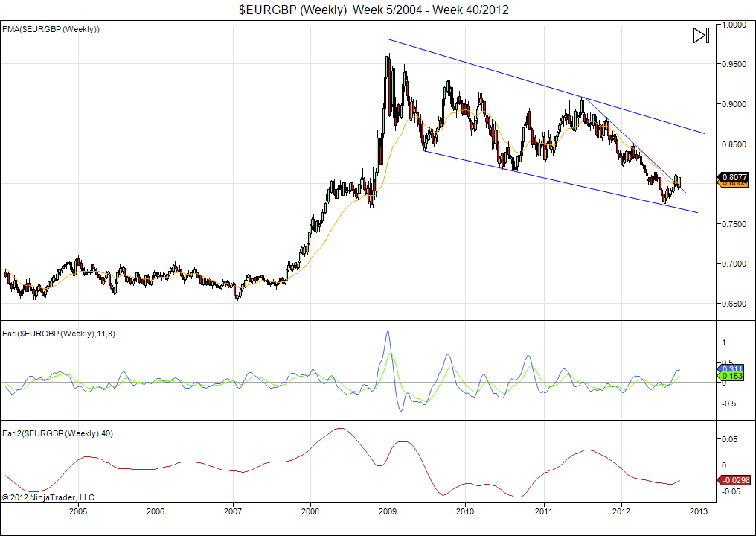
Task: Click the 2009 label on the time axis
Action: (388, 511)
